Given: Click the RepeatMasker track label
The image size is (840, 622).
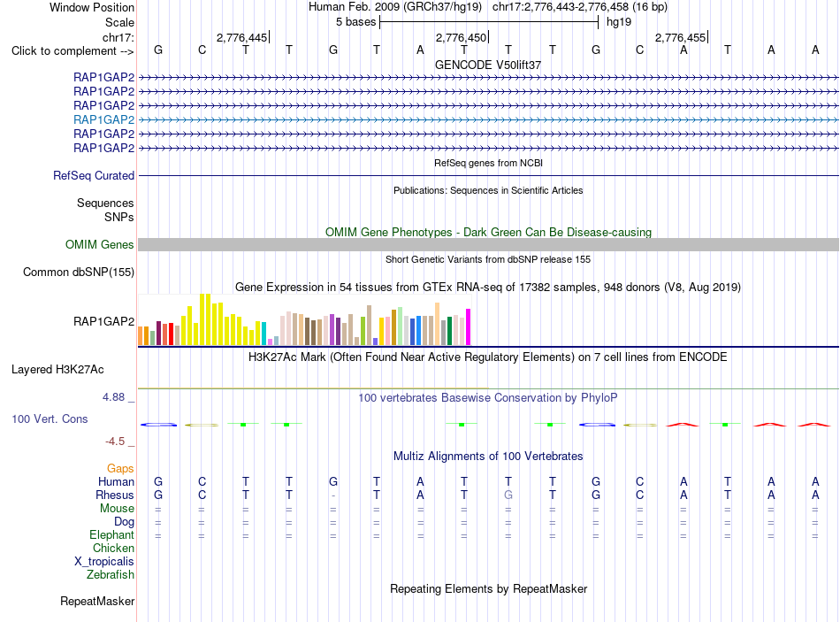Looking at the screenshot, I should (x=97, y=601).
